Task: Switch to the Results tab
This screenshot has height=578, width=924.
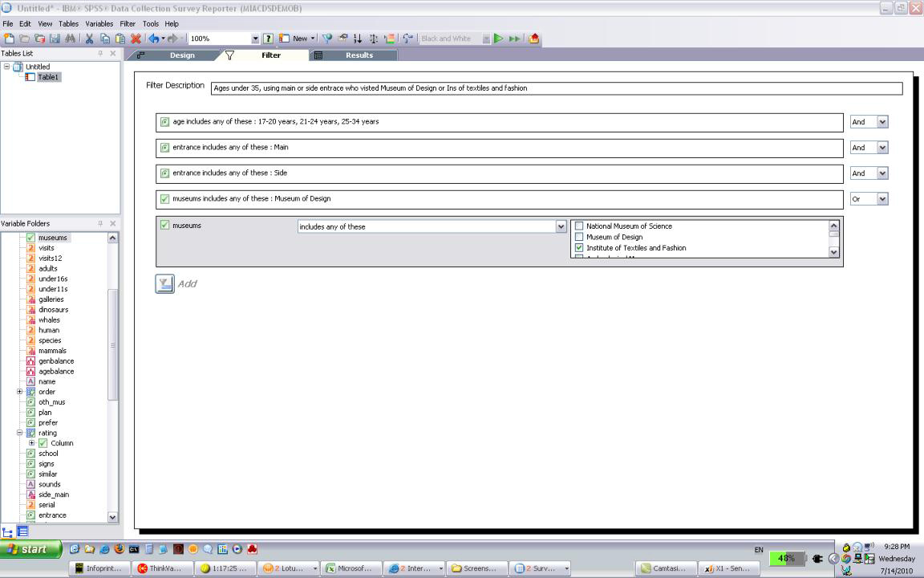Action: (359, 55)
